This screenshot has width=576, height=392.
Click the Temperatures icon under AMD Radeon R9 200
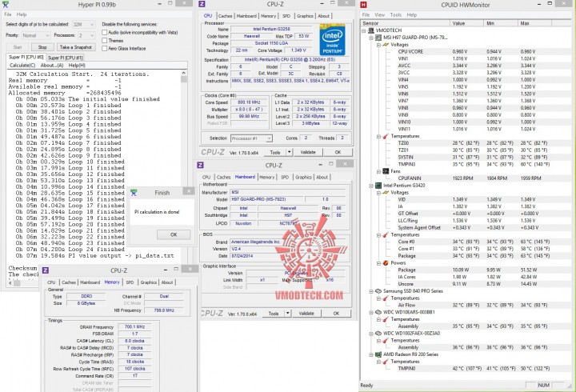(386, 362)
